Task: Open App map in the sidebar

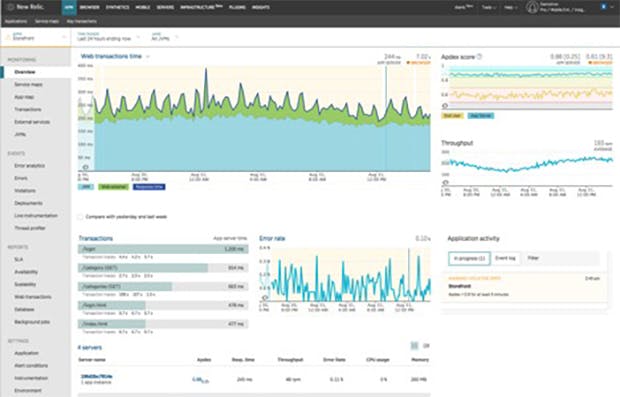Action: (24, 97)
